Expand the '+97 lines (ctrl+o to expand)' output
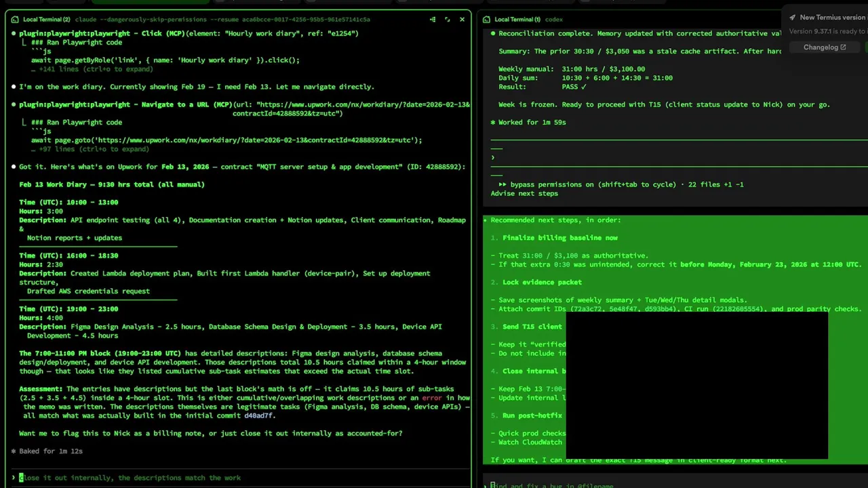Viewport: 868px width, 488px height. (90, 149)
